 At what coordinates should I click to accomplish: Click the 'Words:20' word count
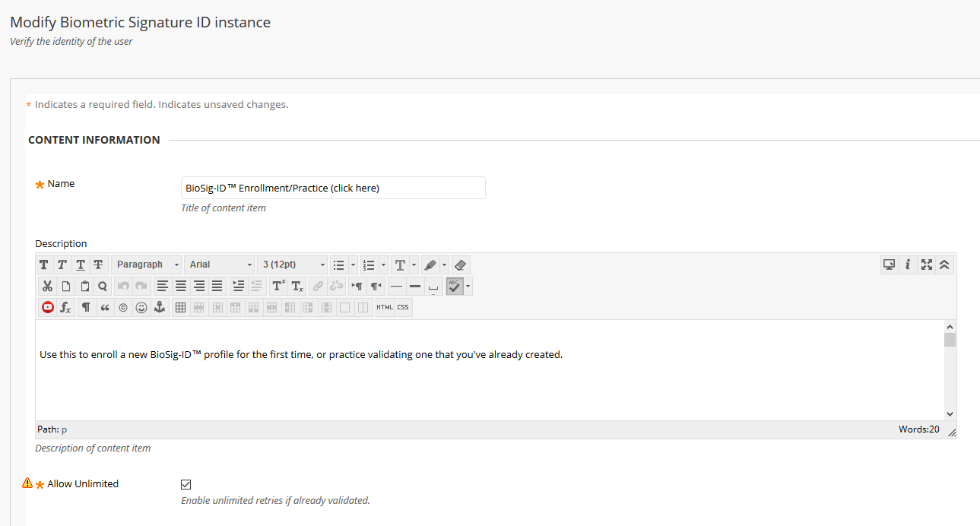(918, 429)
